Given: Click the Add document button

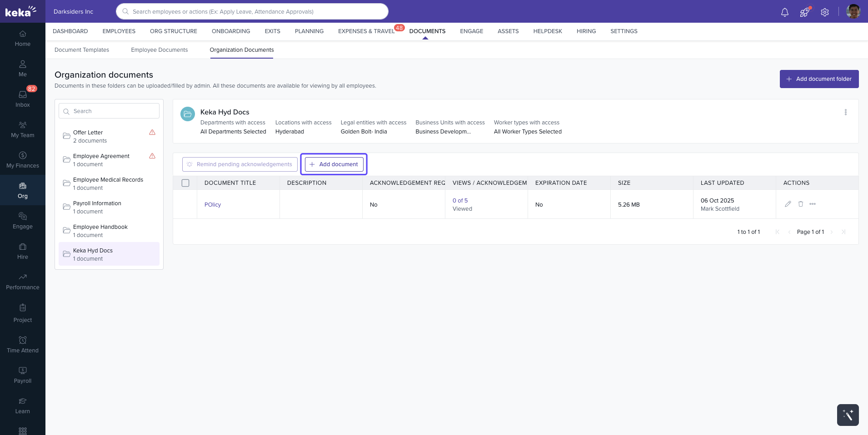Looking at the screenshot, I should (x=334, y=164).
